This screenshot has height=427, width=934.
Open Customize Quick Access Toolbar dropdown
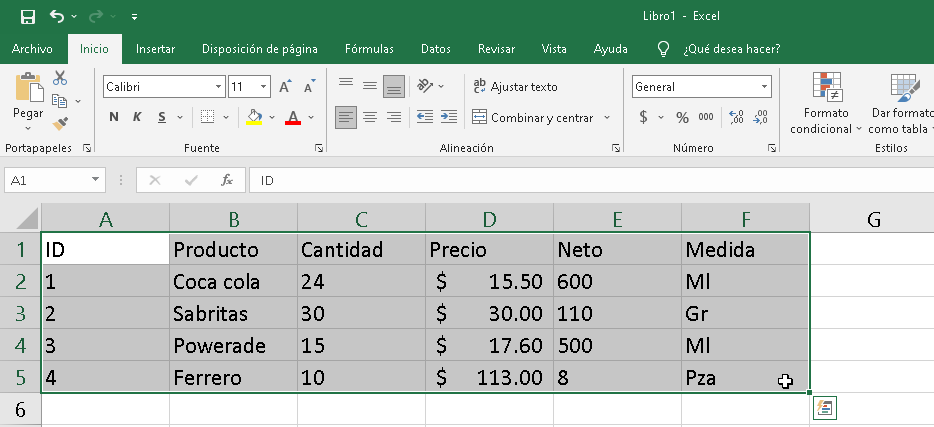(x=135, y=17)
